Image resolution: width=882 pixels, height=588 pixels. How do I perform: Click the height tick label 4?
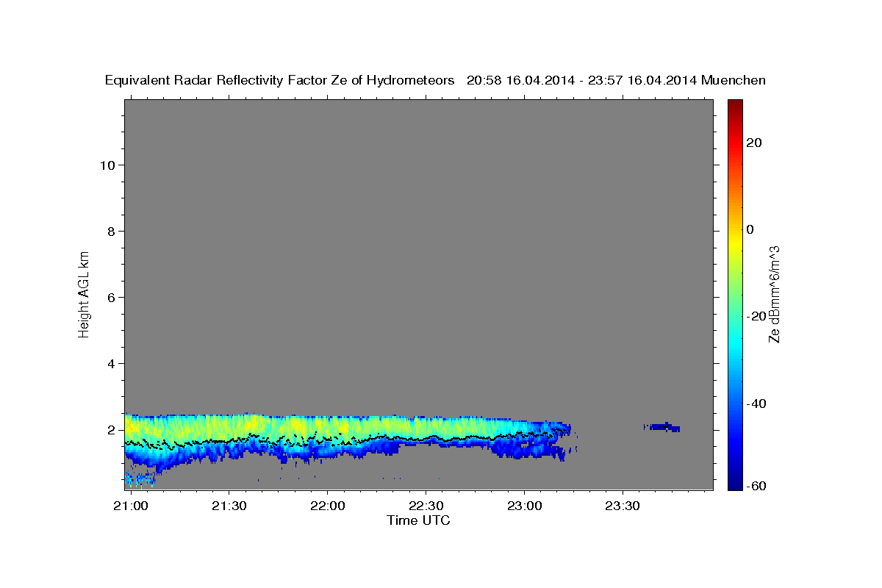110,364
